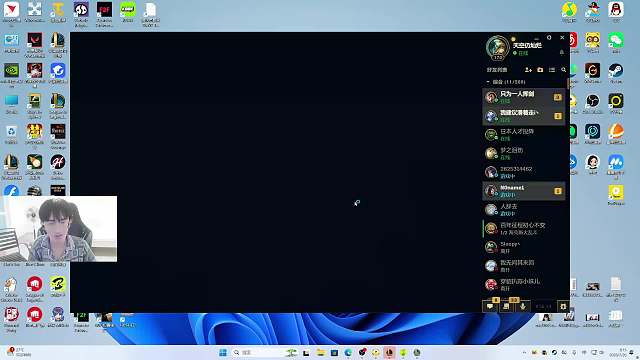Viewport: 640px width, 360px height.
Task: Select friend 穿裙的邵小妖儿
Action: [524, 285]
